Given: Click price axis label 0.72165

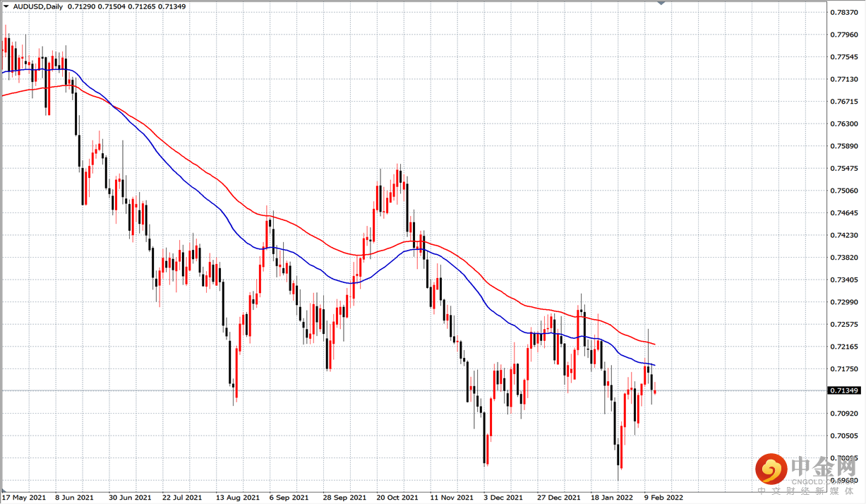Looking at the screenshot, I should 843,347.
